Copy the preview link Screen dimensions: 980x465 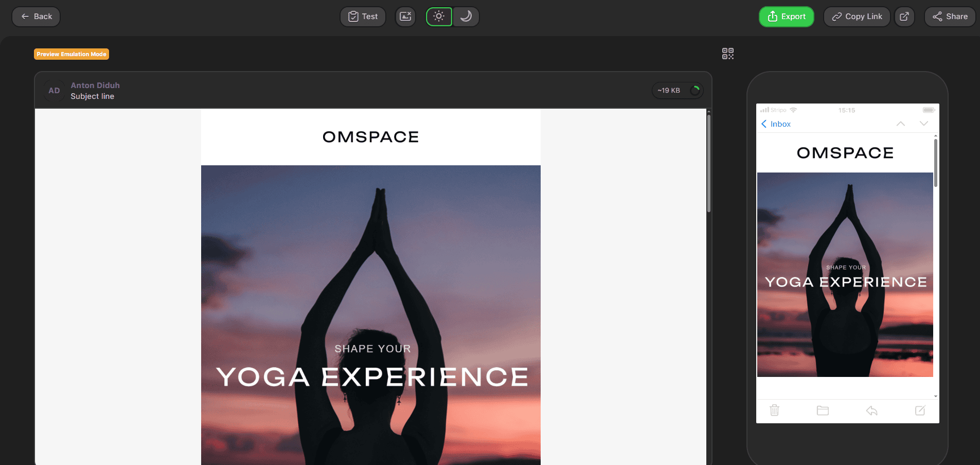(857, 16)
